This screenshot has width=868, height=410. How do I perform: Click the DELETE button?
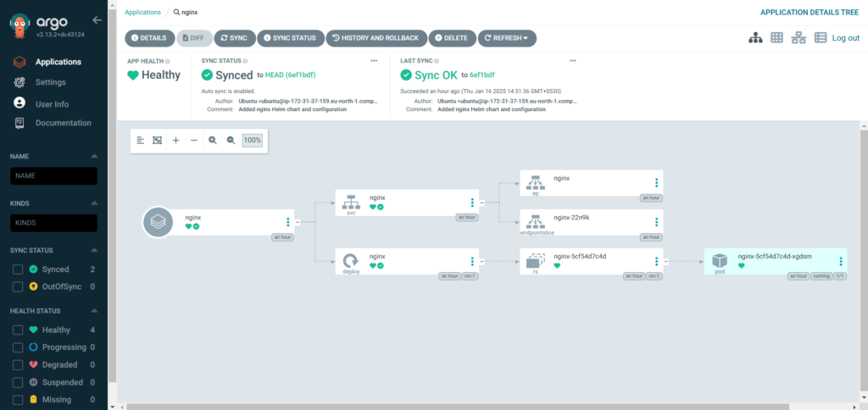pos(453,38)
